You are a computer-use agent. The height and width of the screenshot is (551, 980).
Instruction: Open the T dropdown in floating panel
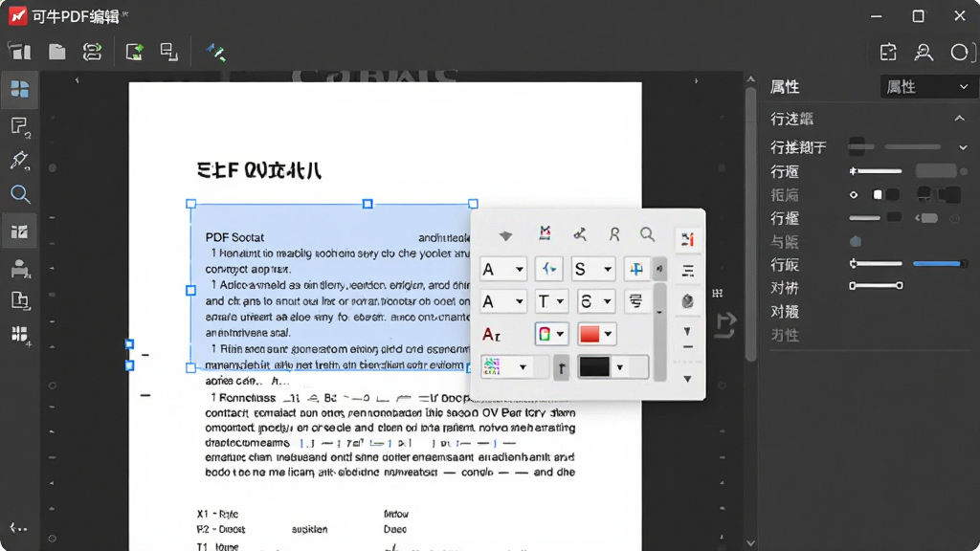(551, 301)
